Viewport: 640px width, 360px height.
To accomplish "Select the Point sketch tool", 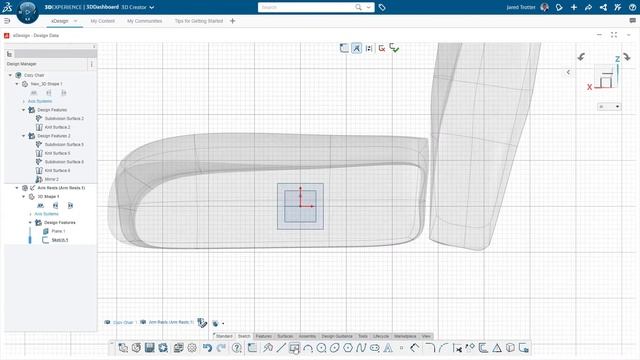I will point(401,348).
